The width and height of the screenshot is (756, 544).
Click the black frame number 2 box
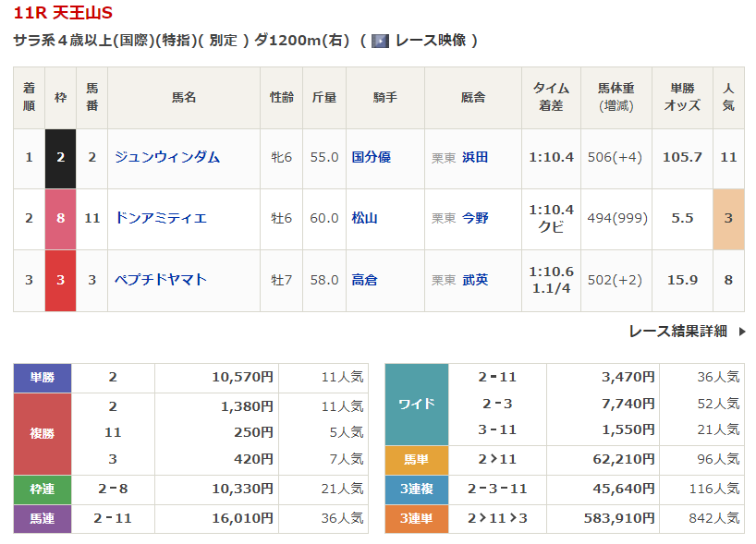click(x=61, y=157)
